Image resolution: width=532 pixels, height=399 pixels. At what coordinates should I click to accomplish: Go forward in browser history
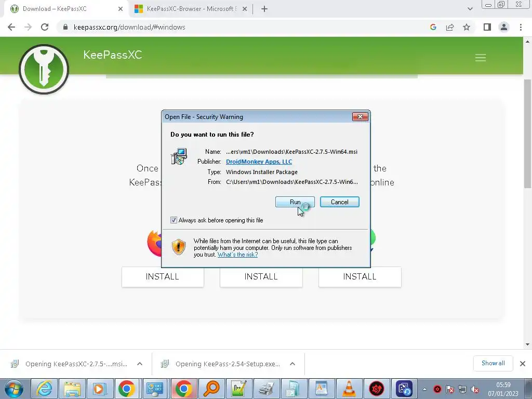point(28,27)
